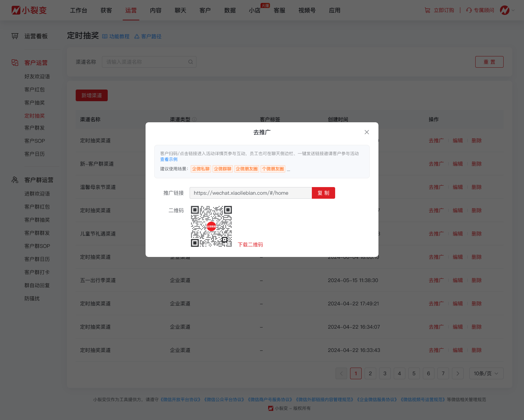524x420 pixels.
Task: Click 客户群运营 sidebar icon
Action: point(15,180)
